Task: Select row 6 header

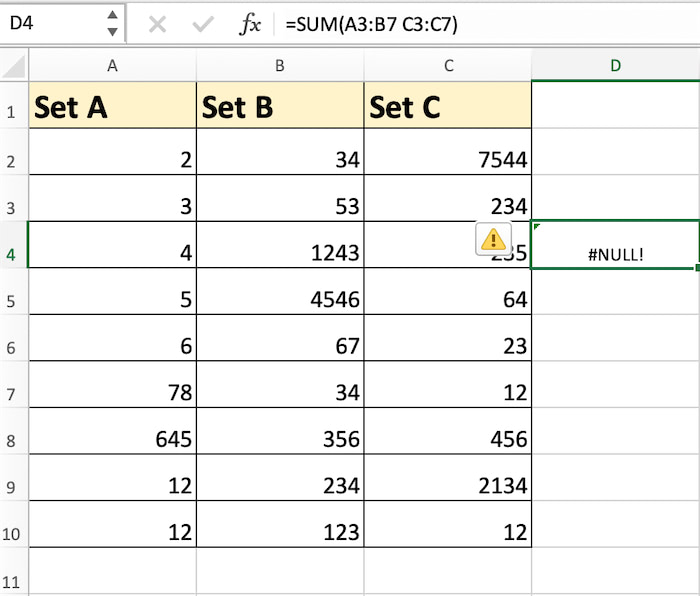Action: click(13, 338)
